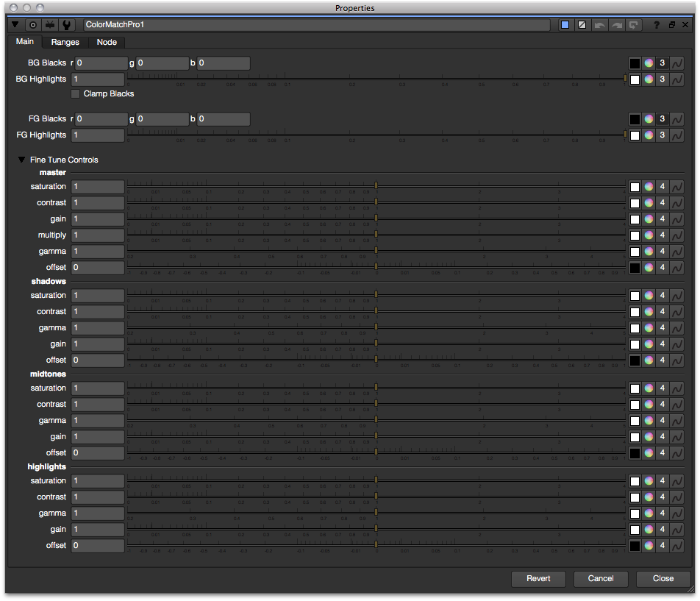
Task: Click the BG Highlights slider handle
Action: tap(625, 78)
